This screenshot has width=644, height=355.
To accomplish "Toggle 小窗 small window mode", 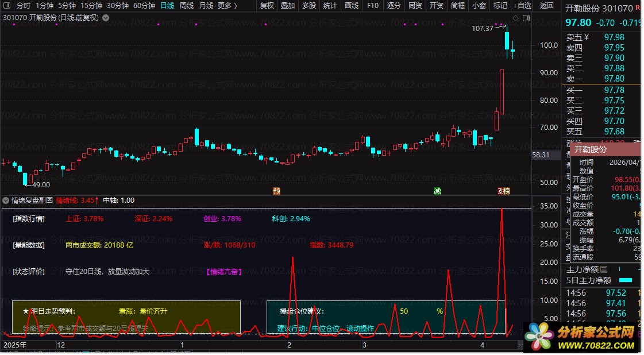I will [479, 6].
